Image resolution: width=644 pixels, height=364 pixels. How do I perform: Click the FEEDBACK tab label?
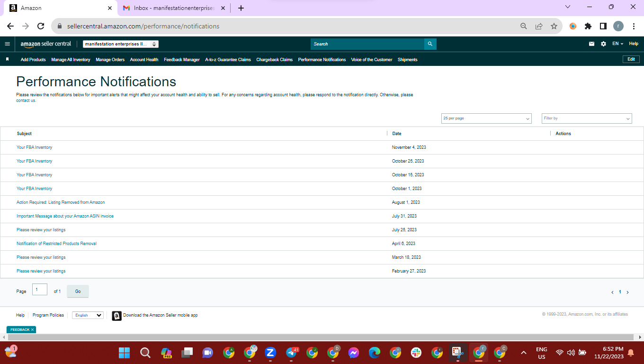tap(20, 329)
